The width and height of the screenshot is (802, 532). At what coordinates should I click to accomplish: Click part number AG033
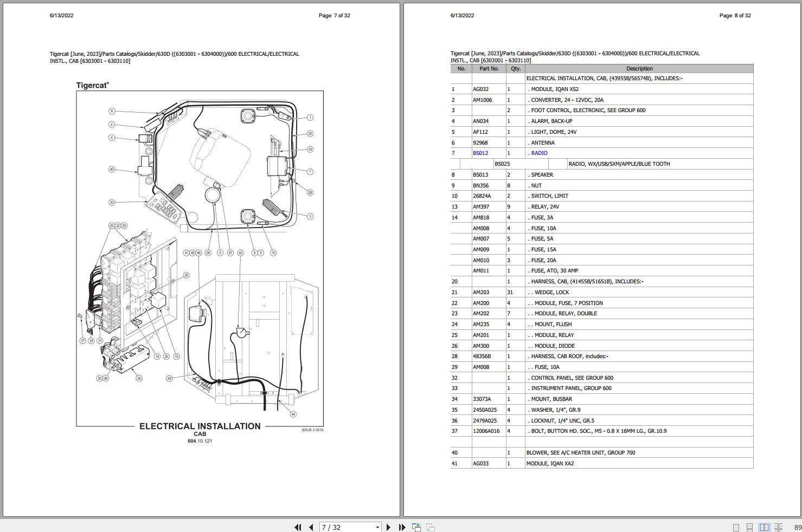tap(480, 464)
